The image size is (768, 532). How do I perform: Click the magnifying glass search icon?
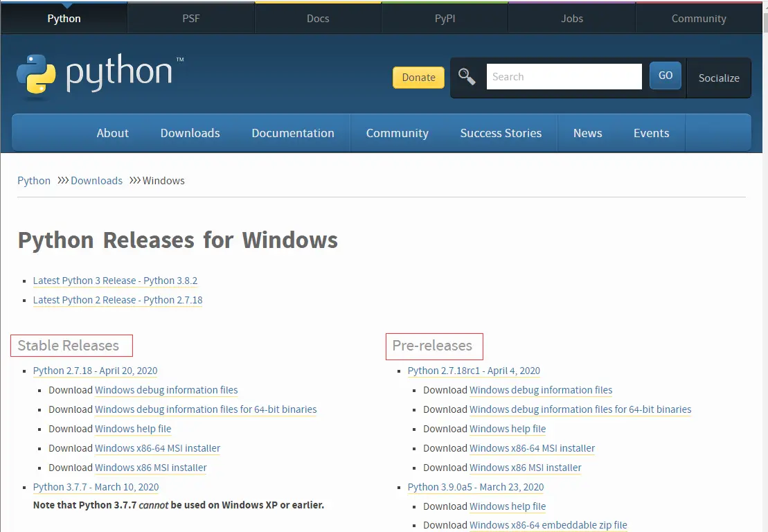pos(466,77)
